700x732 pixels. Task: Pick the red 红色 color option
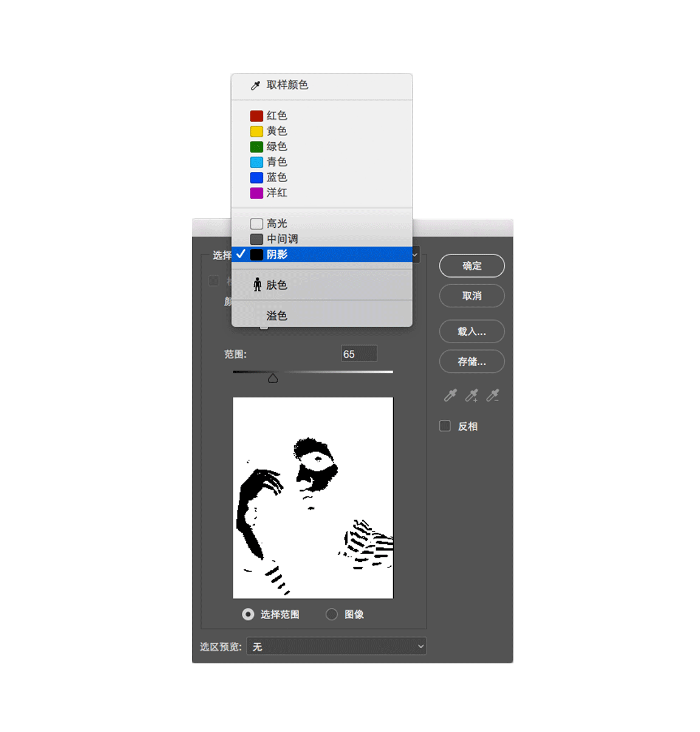[x=276, y=115]
